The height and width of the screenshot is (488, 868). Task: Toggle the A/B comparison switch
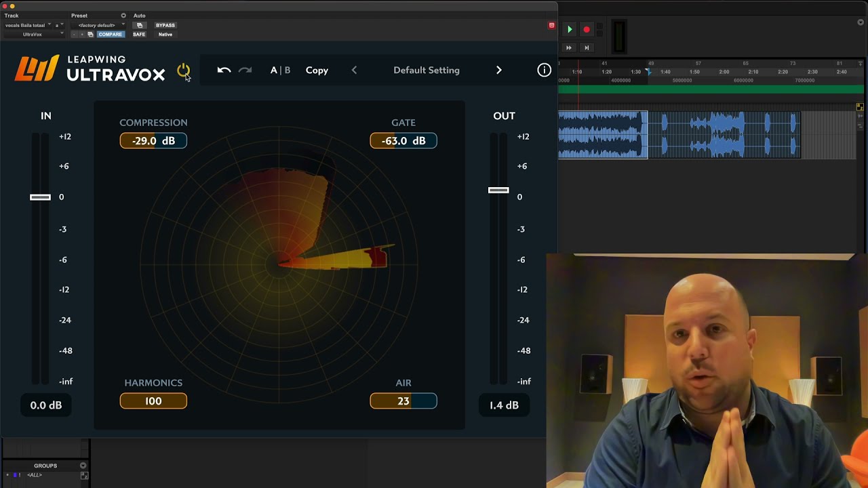(x=280, y=70)
